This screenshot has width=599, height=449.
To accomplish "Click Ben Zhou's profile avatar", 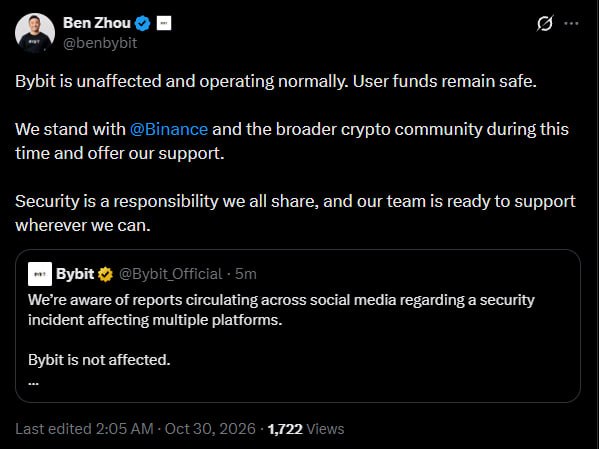I will (x=35, y=32).
